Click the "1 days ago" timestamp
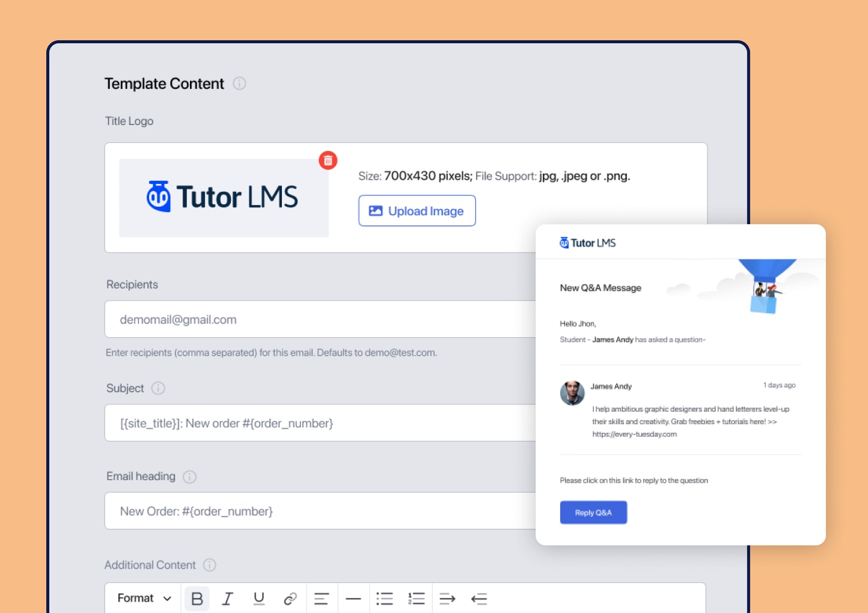Viewport: 868px width, 613px height. point(779,385)
